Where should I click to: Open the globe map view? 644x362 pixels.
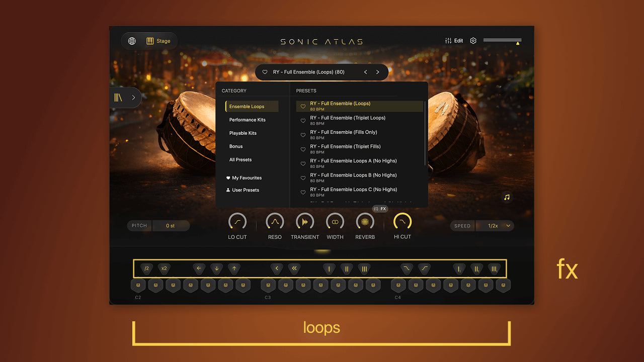(132, 41)
